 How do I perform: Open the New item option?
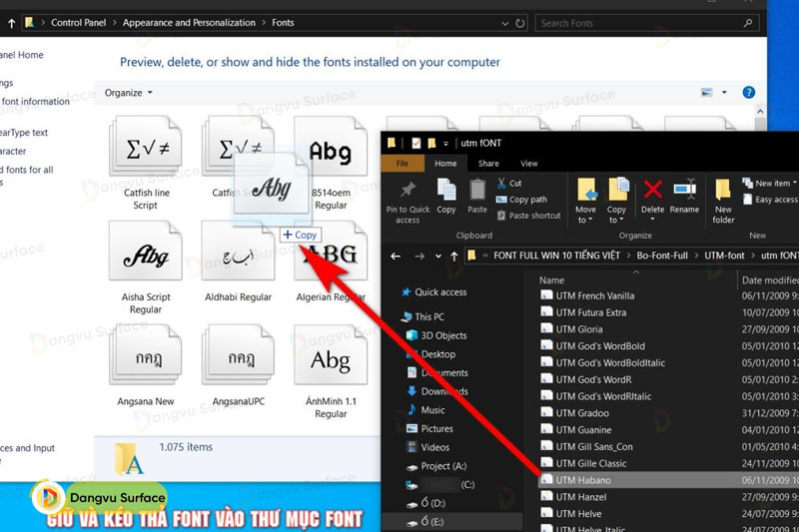[x=769, y=183]
